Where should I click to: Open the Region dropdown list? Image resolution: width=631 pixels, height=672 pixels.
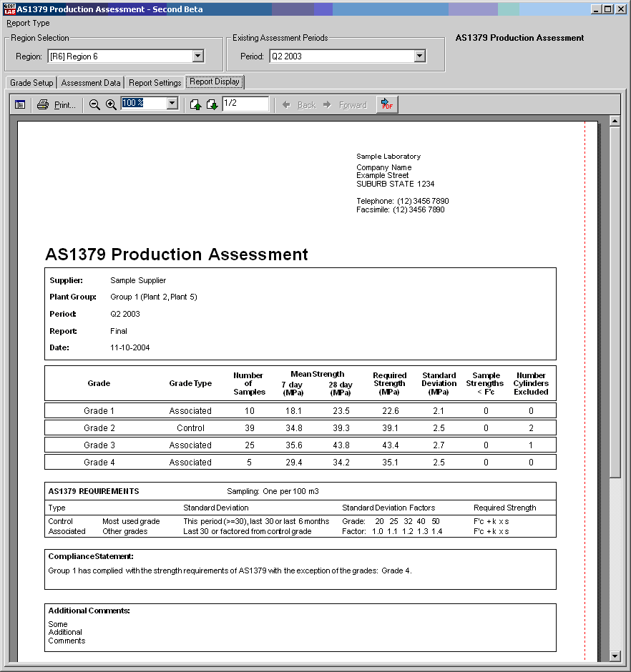(198, 56)
